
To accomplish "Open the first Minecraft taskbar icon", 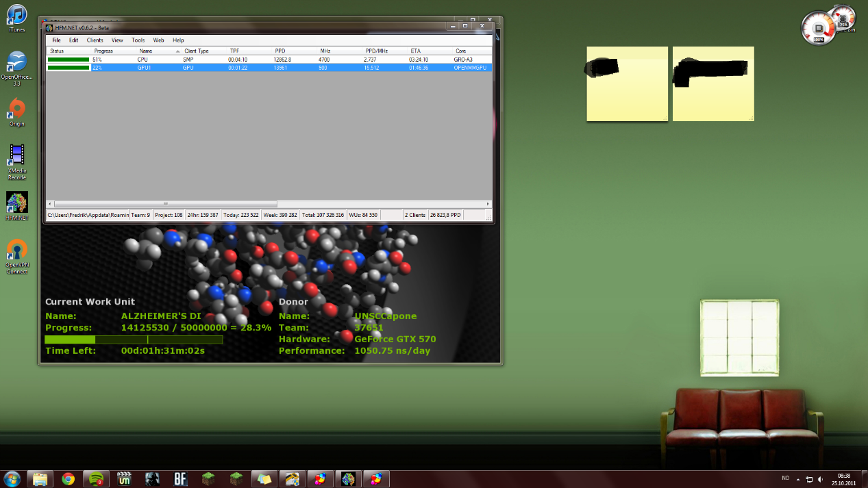I will pos(208,478).
